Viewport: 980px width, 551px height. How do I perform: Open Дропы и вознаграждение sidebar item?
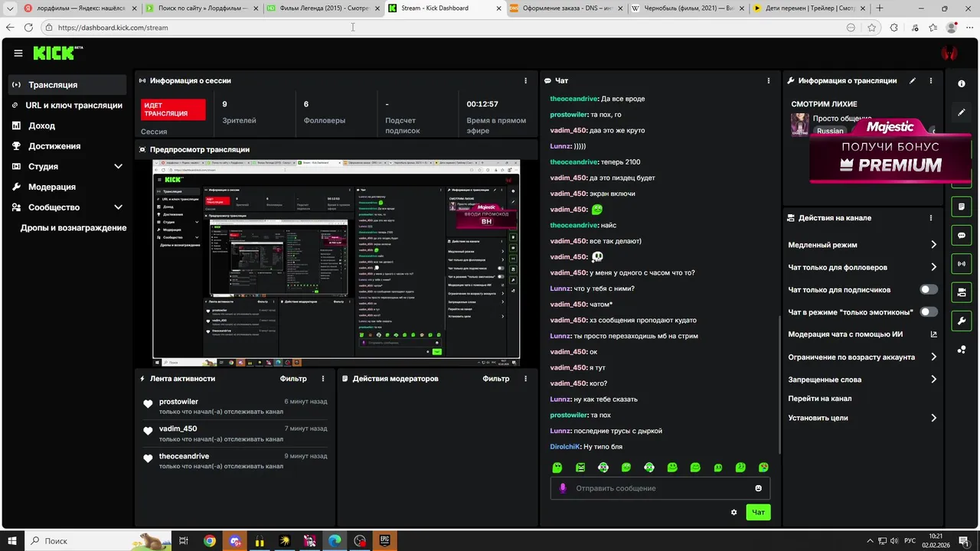point(73,228)
